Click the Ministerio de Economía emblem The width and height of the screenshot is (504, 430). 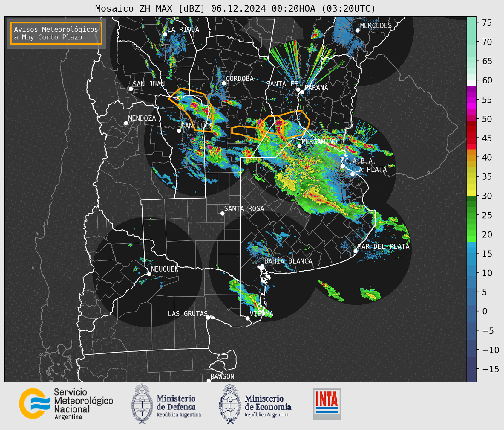point(229,404)
